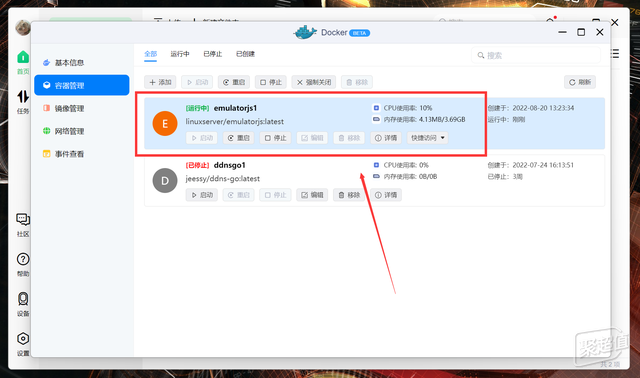Click 强制关闭 toolbar button
Screen dimensions: 640x378
pos(314,82)
